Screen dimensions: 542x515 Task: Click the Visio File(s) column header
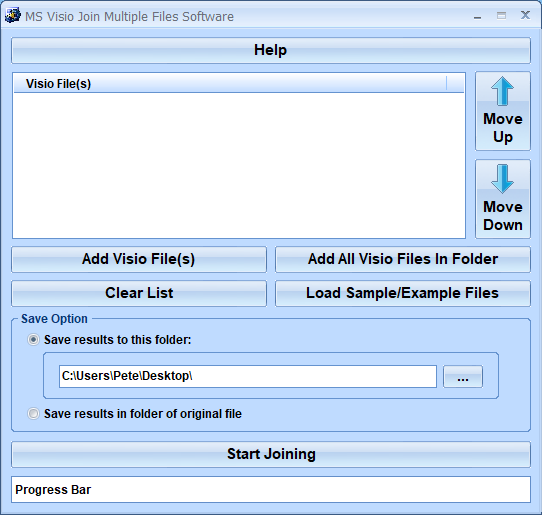(x=230, y=84)
